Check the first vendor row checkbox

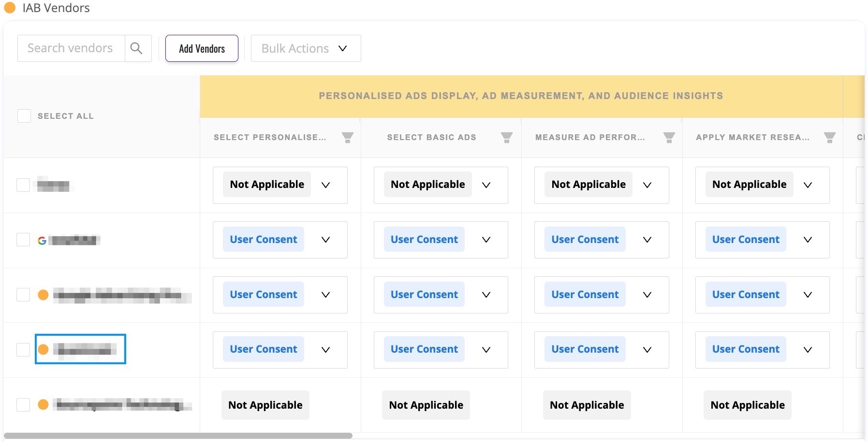pos(23,185)
